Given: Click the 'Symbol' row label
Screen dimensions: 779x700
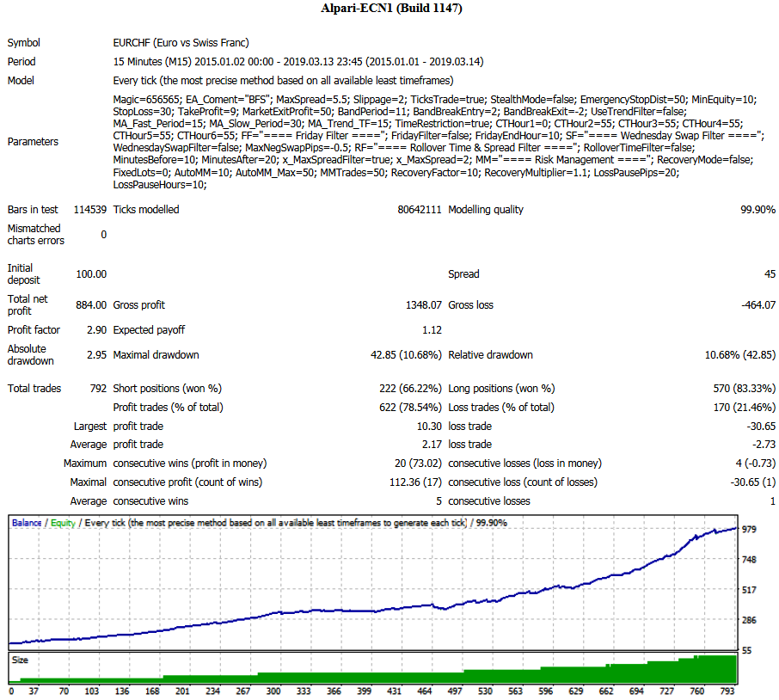Looking at the screenshot, I should (24, 43).
